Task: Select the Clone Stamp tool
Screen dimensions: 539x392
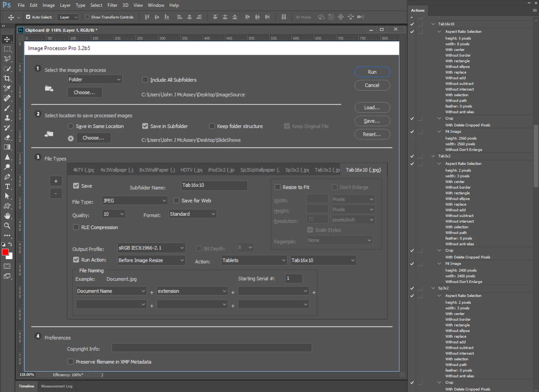Action: tap(7, 118)
